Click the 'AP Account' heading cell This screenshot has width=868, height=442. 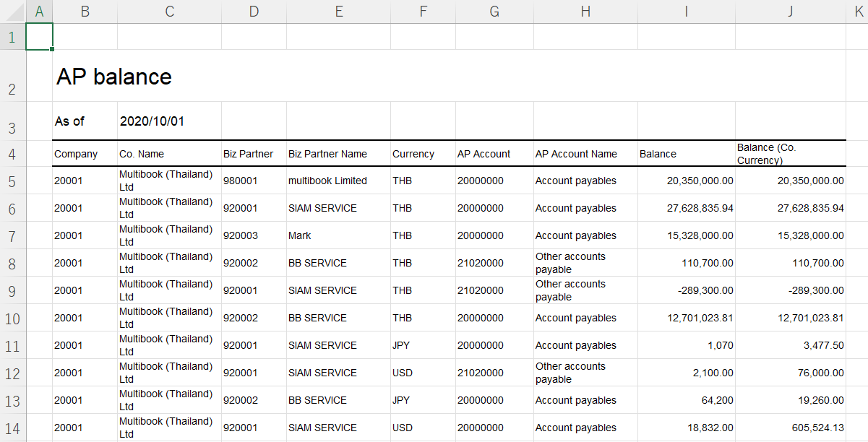(x=494, y=154)
